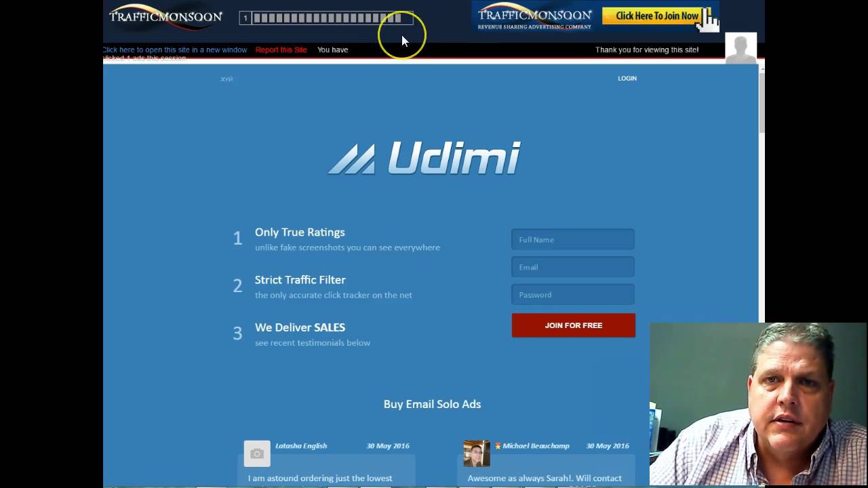Open Michael Beauchamp's profile photo
This screenshot has height=488, width=868.
pos(477,453)
